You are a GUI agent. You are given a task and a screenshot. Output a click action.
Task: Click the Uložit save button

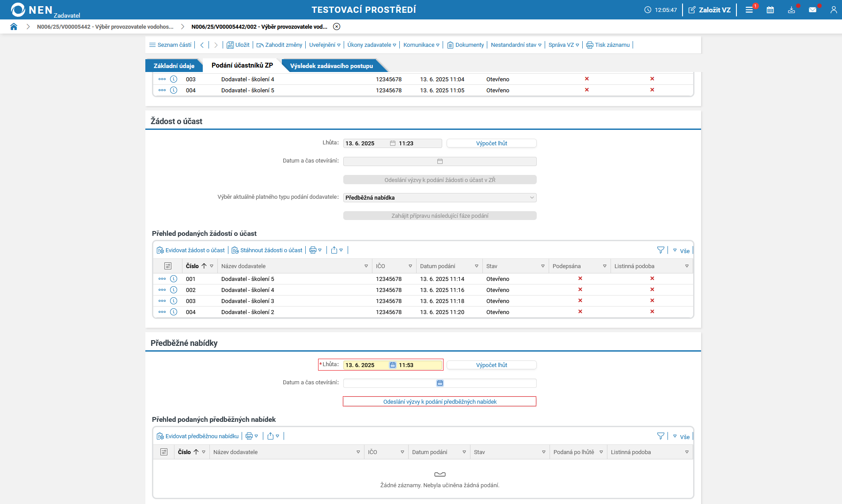[238, 45]
